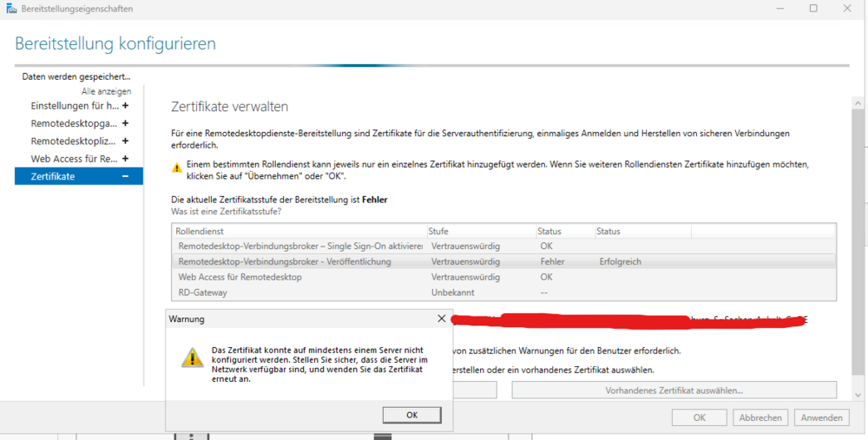Expand the Remotedesktopliz... section plus sign

coord(126,141)
